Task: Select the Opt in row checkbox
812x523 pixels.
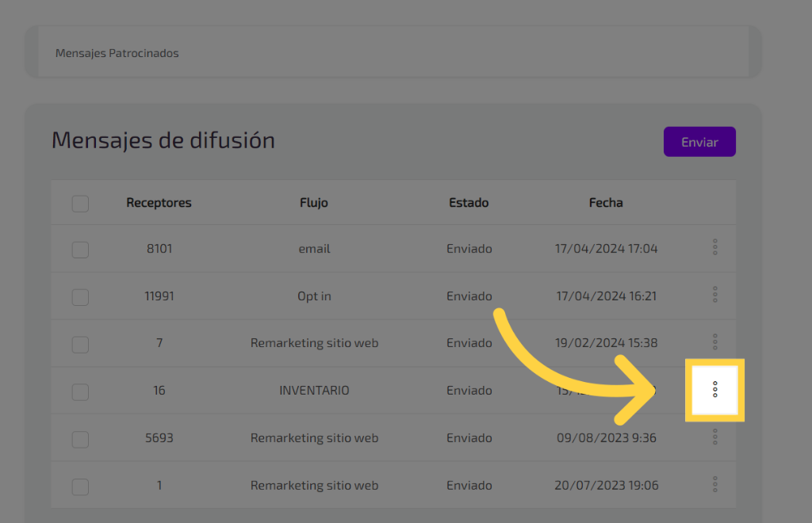Action: click(x=80, y=297)
